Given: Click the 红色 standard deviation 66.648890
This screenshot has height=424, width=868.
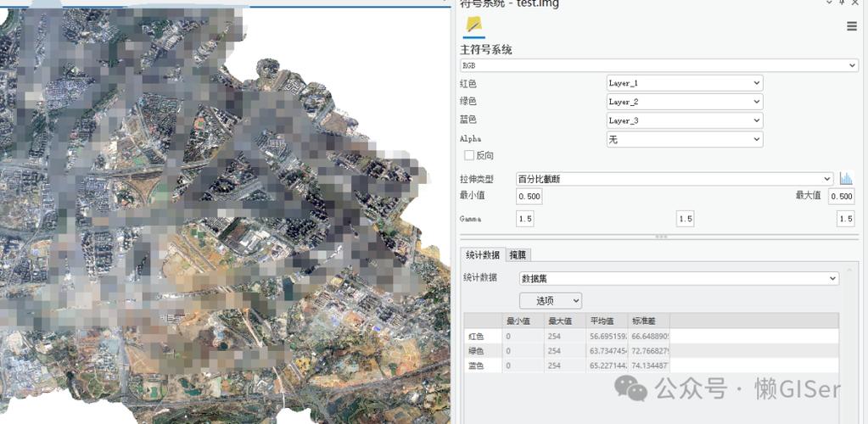Looking at the screenshot, I should 649,336.
